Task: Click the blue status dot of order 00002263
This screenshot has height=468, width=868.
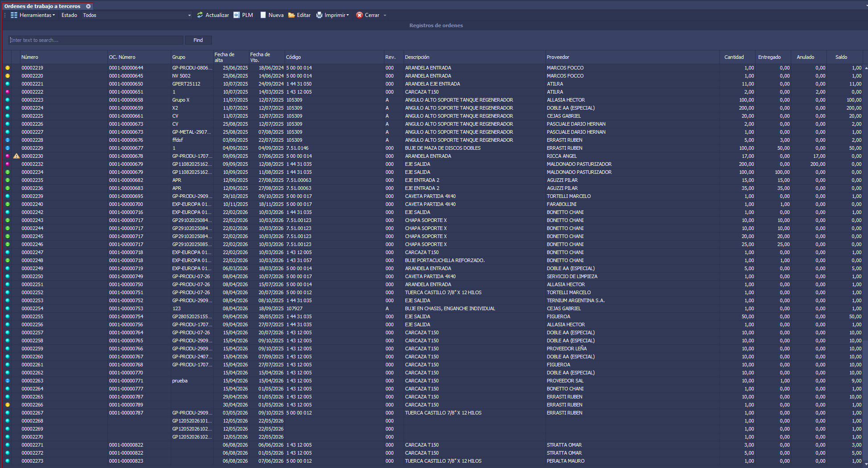Action: [8, 381]
